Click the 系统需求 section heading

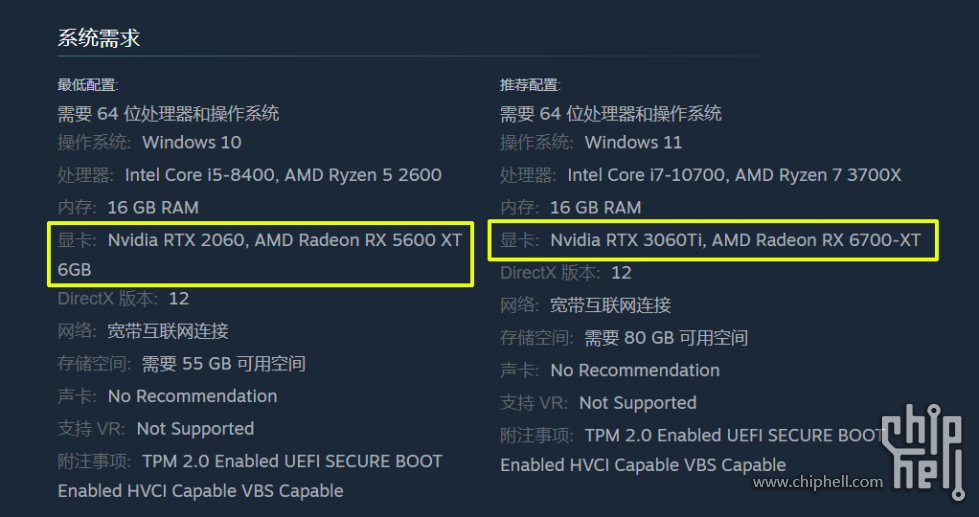pos(98,38)
